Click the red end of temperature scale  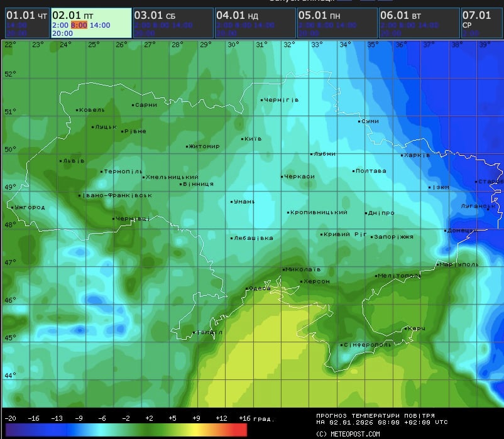(240, 430)
